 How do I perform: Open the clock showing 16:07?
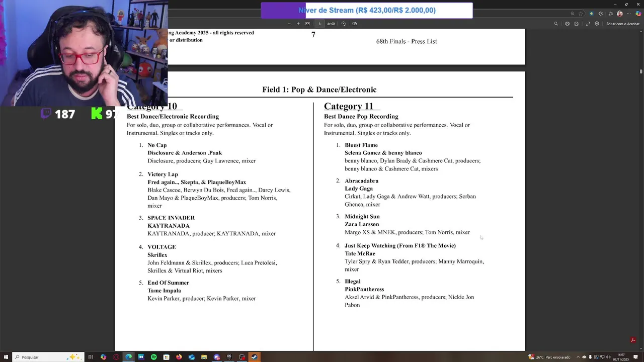pos(621,357)
